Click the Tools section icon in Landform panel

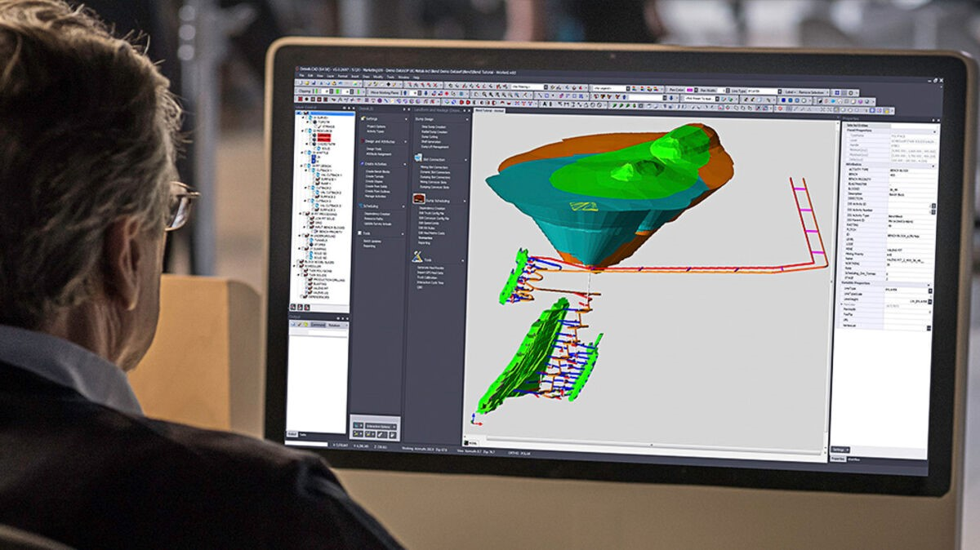(417, 259)
